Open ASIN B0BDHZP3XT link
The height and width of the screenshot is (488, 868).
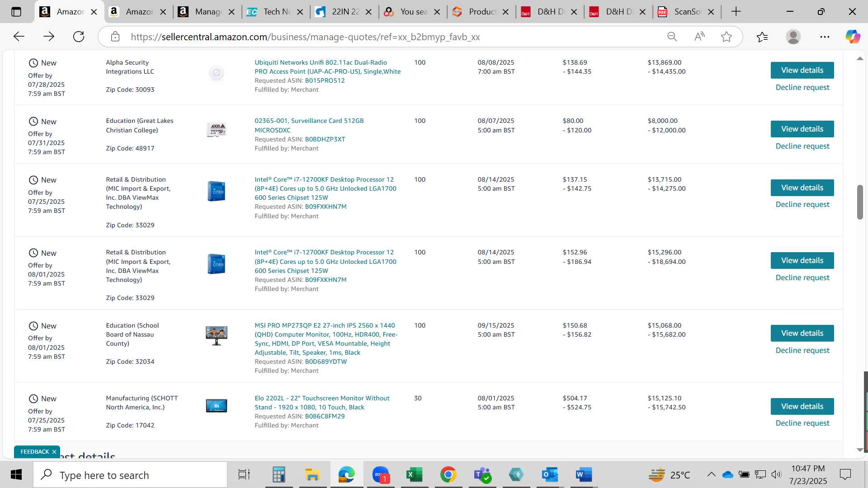325,139
